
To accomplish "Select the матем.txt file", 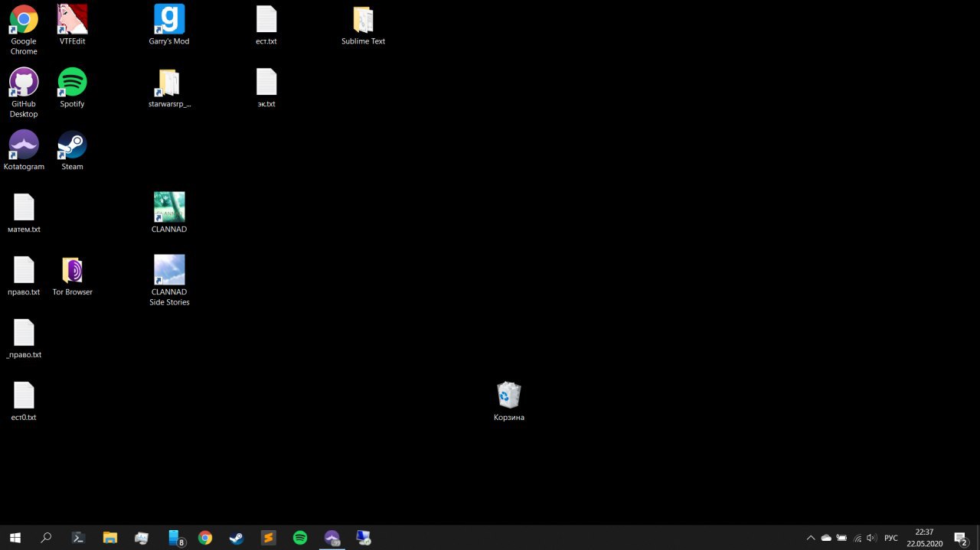I will point(24,213).
